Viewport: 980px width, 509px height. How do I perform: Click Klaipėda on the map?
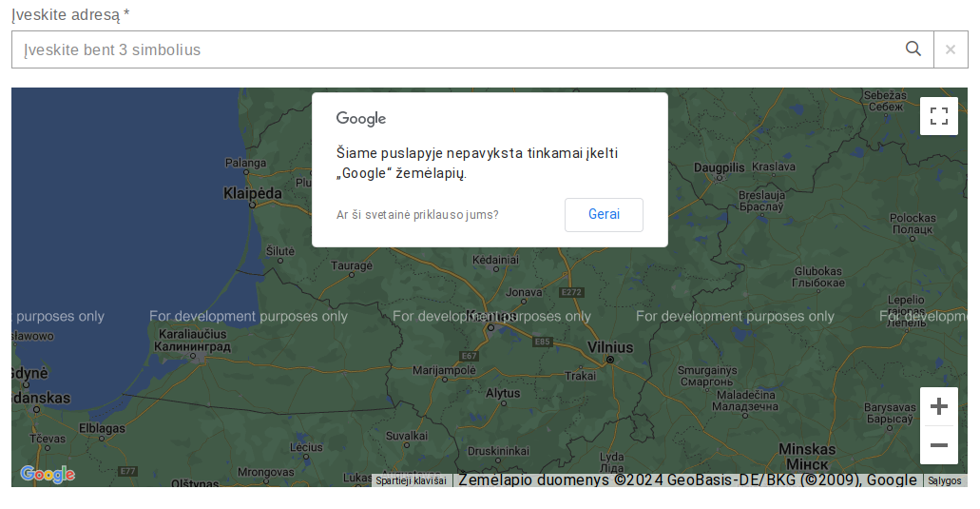[253, 193]
